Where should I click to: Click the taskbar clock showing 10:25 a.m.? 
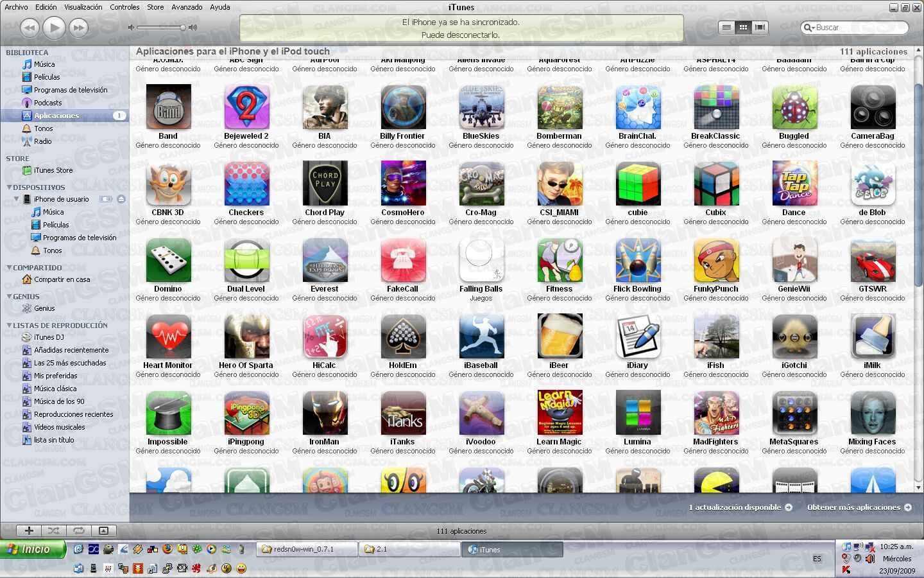pos(896,547)
